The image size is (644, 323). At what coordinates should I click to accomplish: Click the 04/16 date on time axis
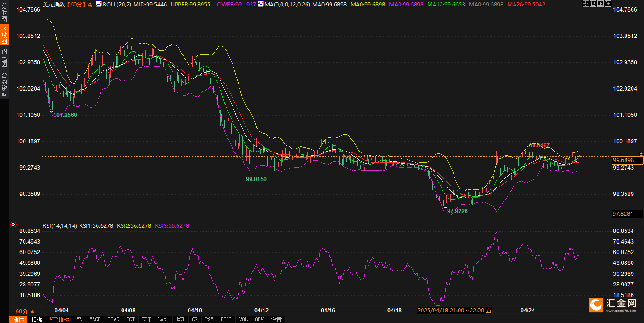(x=328, y=311)
